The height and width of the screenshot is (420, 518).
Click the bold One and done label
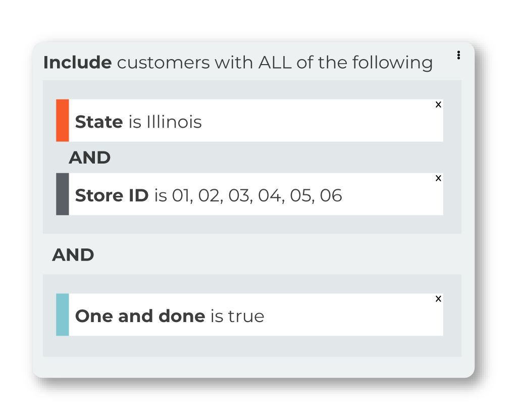(x=140, y=316)
